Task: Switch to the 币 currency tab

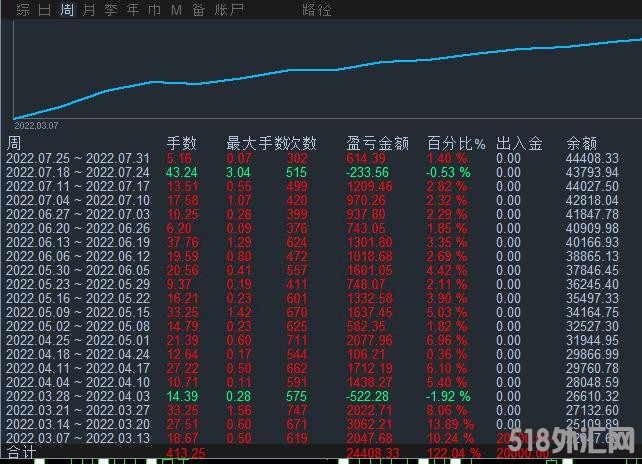Action: pos(154,9)
